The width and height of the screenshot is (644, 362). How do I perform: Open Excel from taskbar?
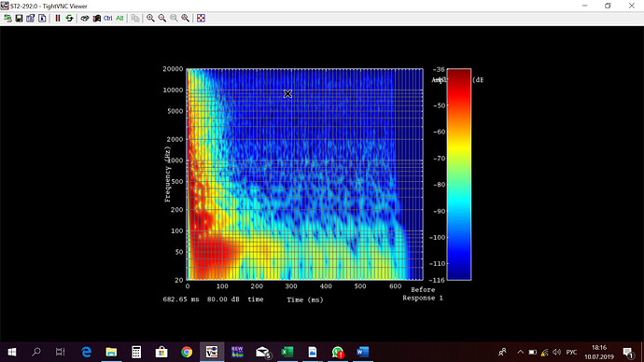287,352
